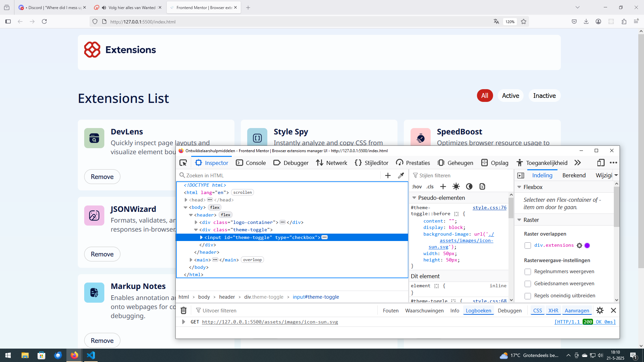The height and width of the screenshot is (362, 644).
Task: Open style.css:76 source link
Action: pyautogui.click(x=489, y=208)
